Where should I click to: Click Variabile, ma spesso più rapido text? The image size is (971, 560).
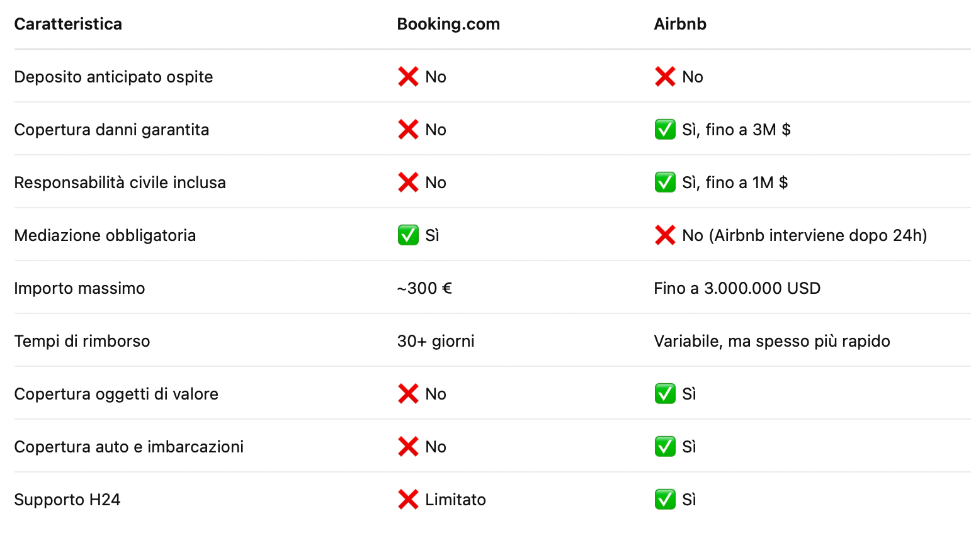click(772, 341)
